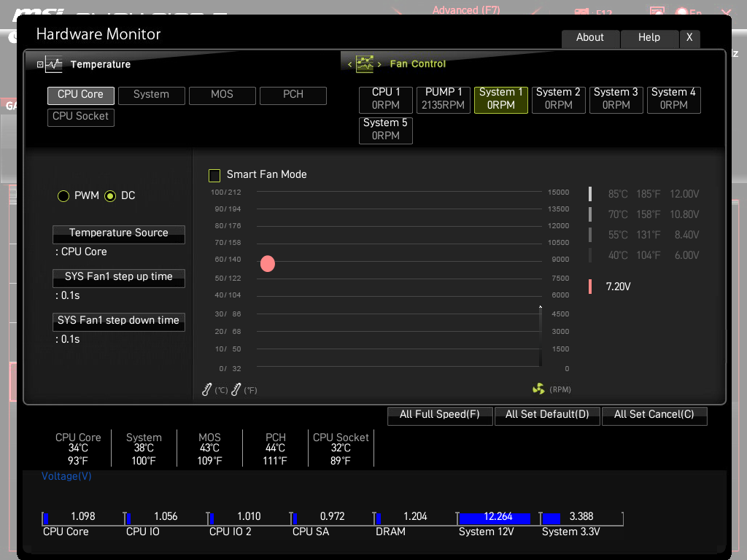This screenshot has width=747, height=560.
Task: Close Hardware Monitor with X button
Action: click(689, 38)
